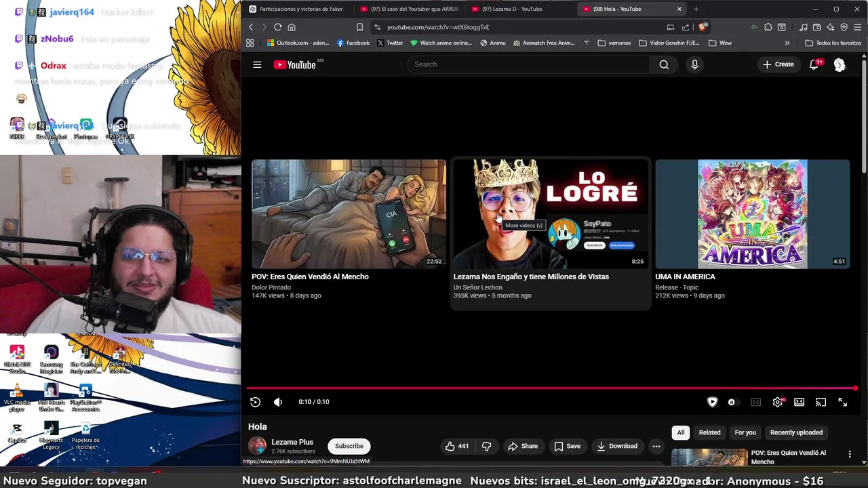Open the vamonos bookmarks folder
Image resolution: width=868 pixels, height=488 pixels.
614,43
